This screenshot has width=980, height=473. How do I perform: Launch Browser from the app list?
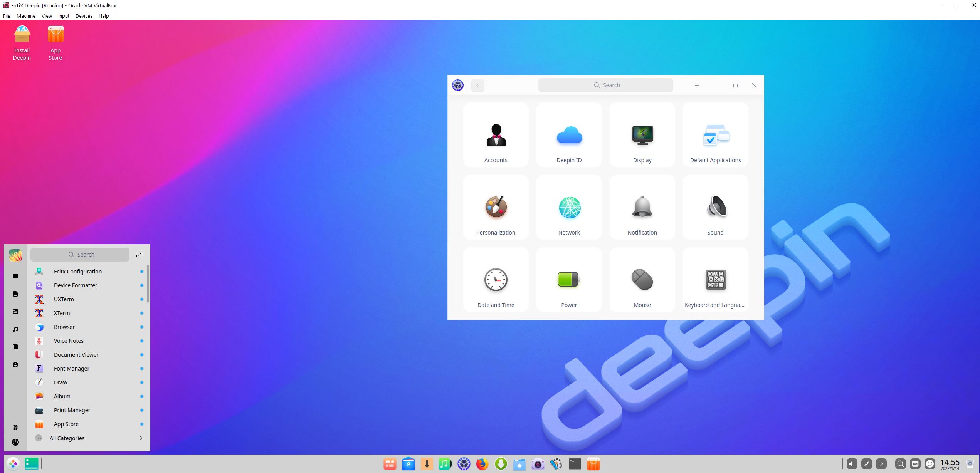(89, 327)
